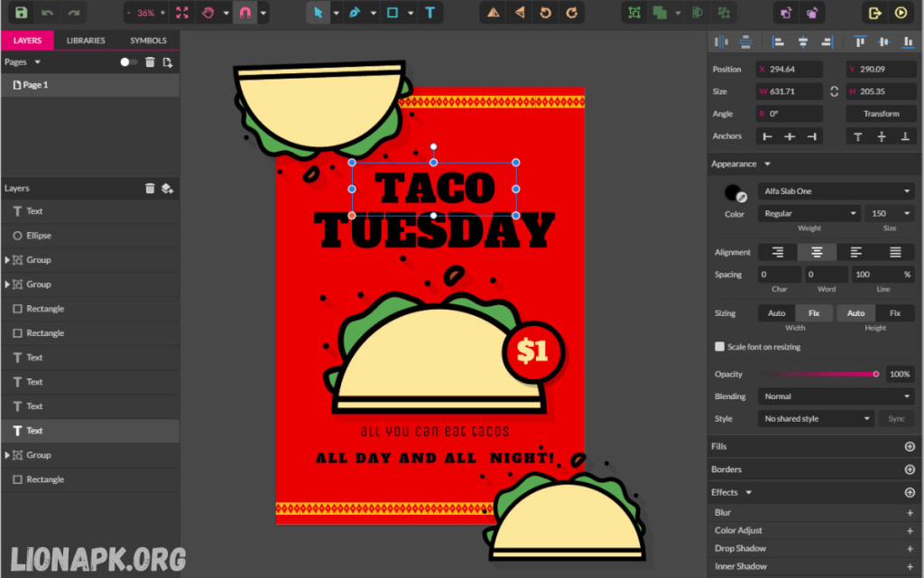Set Height sizing to Fix
924x578 pixels.
click(895, 313)
